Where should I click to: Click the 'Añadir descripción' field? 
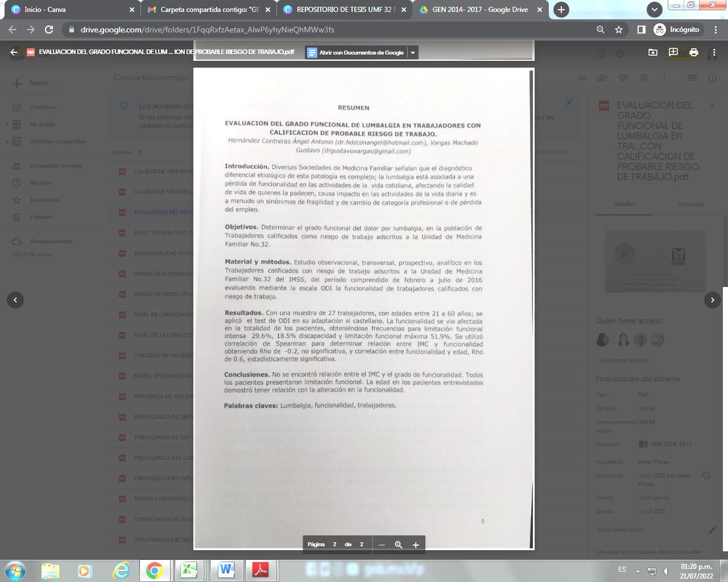[x=620, y=530]
